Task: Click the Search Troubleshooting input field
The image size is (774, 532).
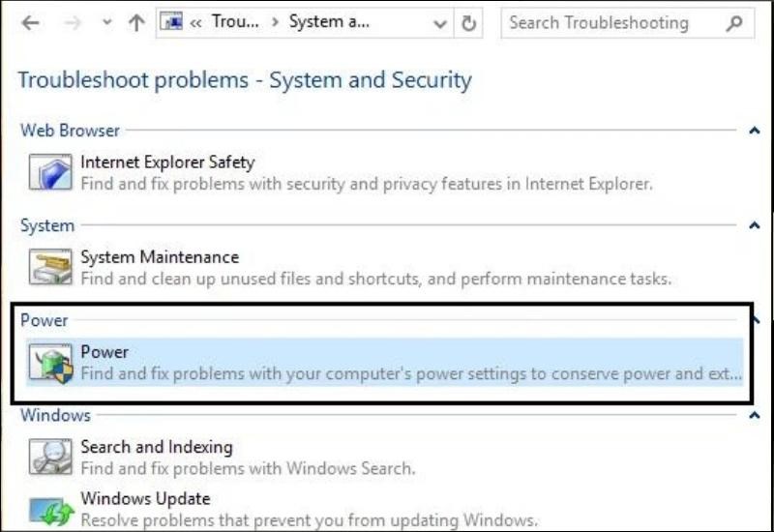Action: (612, 22)
